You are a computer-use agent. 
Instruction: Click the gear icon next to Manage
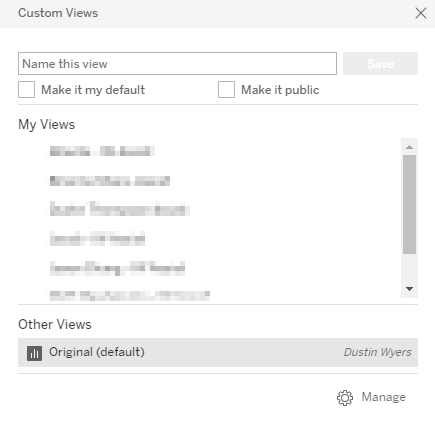[x=345, y=398]
